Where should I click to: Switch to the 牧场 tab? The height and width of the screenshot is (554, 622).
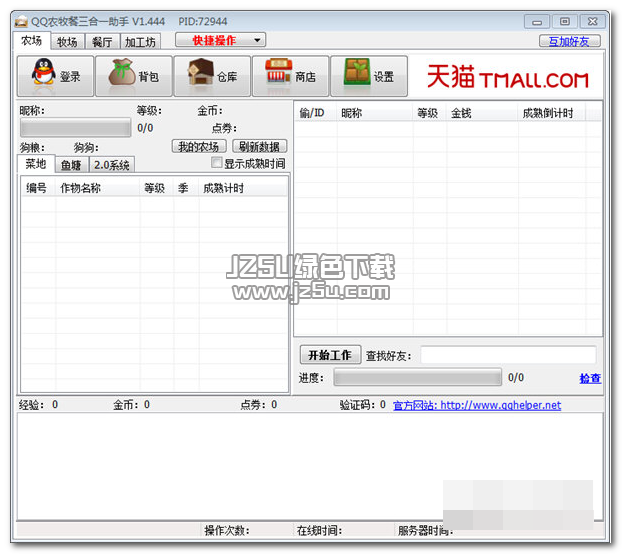tap(67, 42)
